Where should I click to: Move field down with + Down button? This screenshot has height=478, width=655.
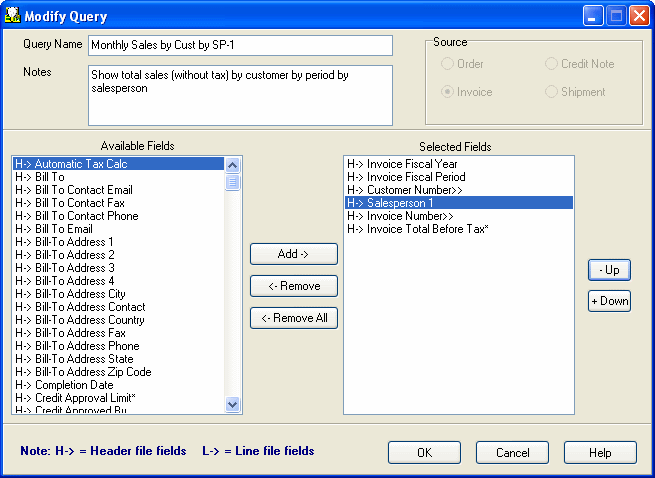609,301
